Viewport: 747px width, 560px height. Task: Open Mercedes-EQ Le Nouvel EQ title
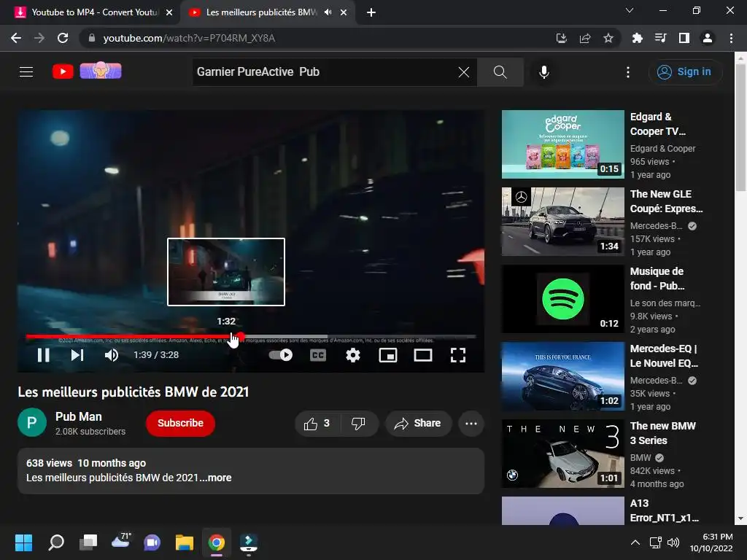664,356
